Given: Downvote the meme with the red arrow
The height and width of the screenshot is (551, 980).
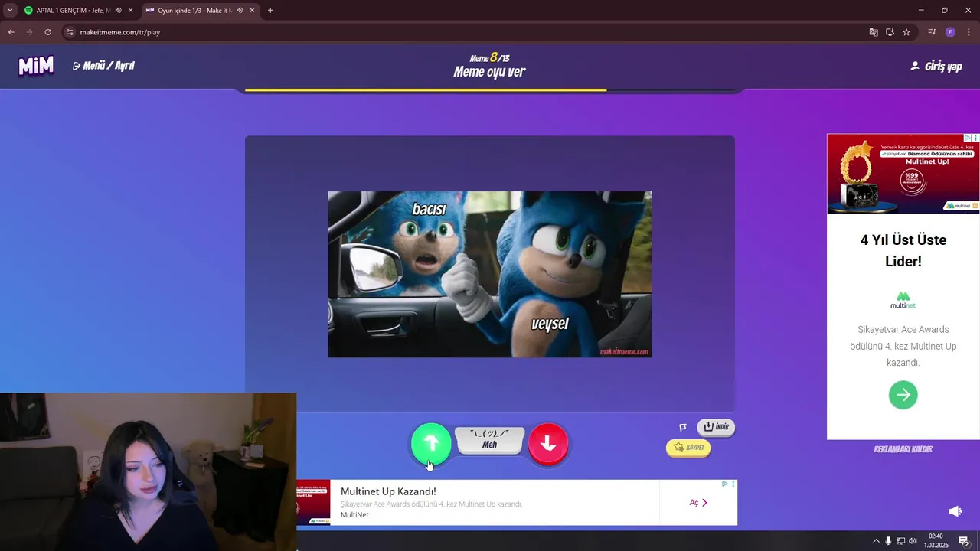Looking at the screenshot, I should point(548,443).
